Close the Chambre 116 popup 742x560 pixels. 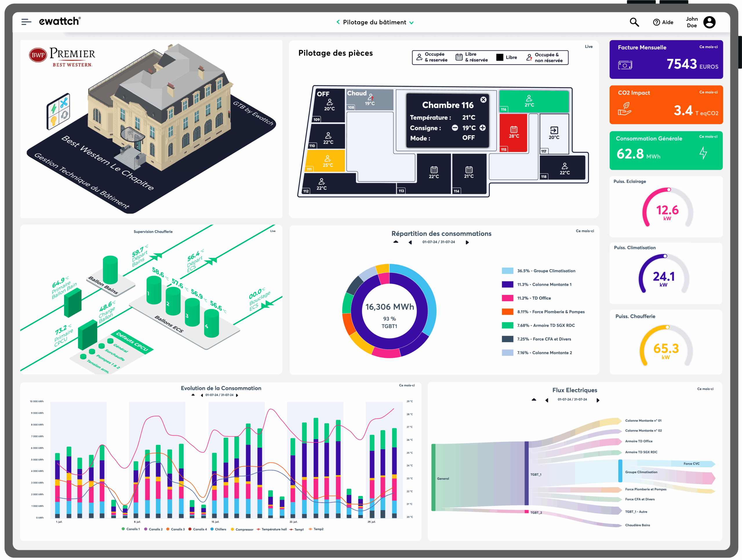(x=483, y=100)
